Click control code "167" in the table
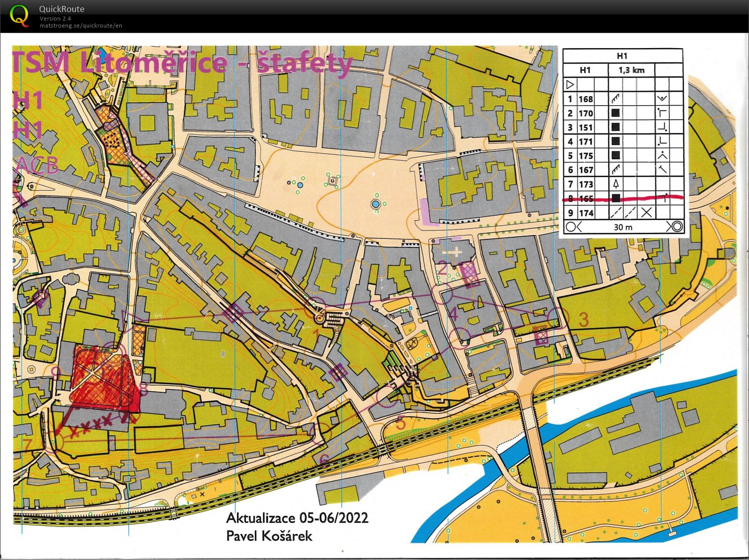The width and height of the screenshot is (749, 560). pos(586,170)
